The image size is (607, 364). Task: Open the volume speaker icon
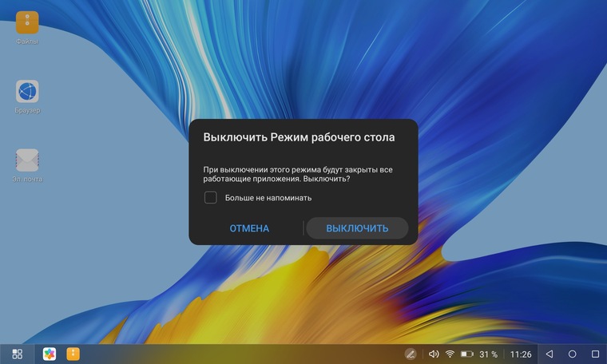tap(434, 354)
